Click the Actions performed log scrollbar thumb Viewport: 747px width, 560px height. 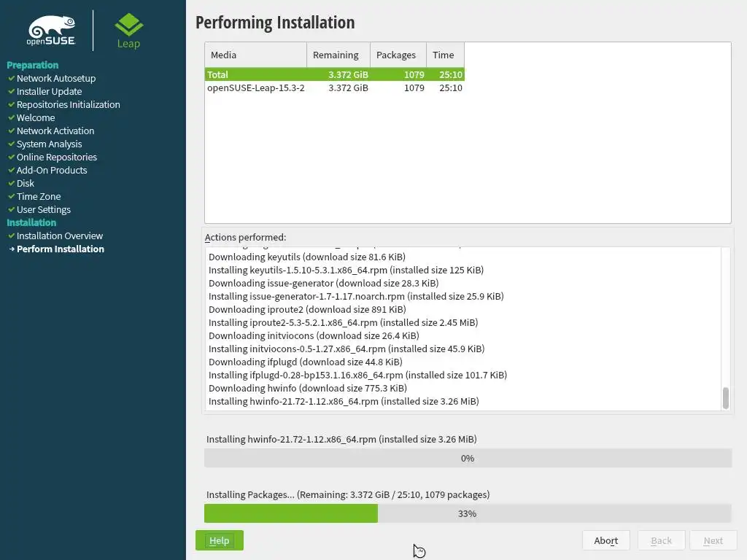pyautogui.click(x=726, y=398)
